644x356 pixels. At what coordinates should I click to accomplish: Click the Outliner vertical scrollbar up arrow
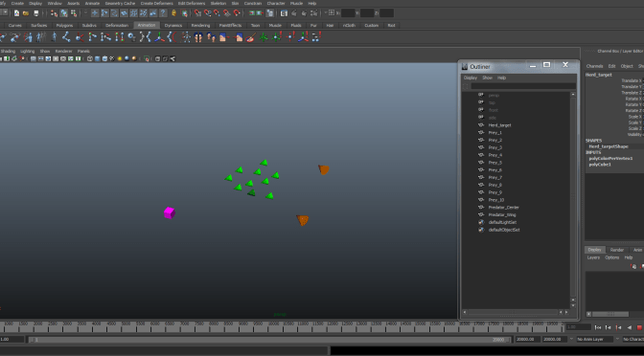[573, 95]
